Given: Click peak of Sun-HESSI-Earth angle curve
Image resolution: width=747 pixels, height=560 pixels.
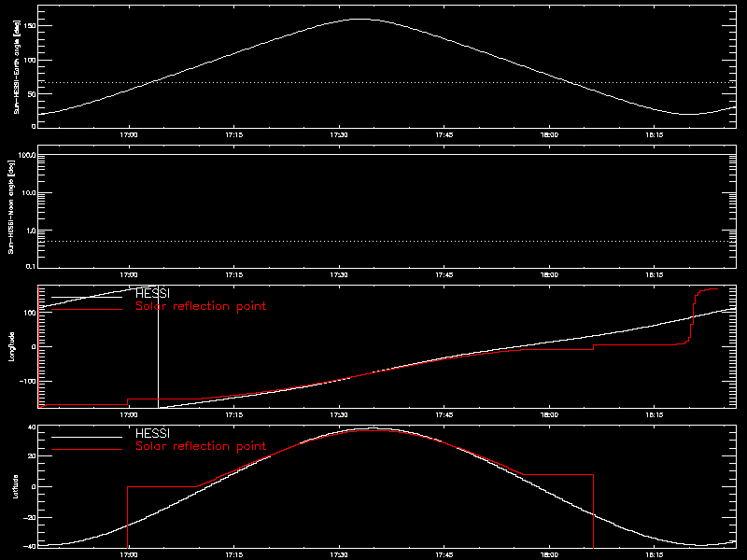Looking at the screenshot, I should click(x=360, y=19).
